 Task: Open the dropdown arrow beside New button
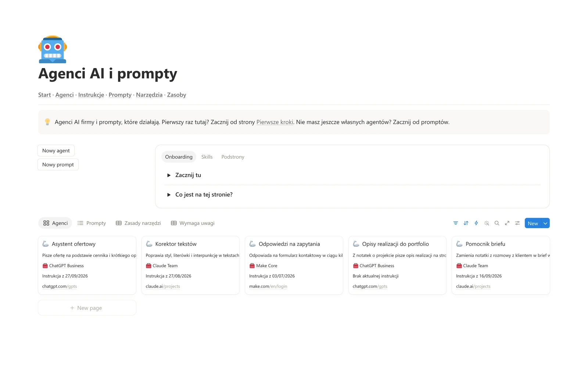pyautogui.click(x=545, y=223)
